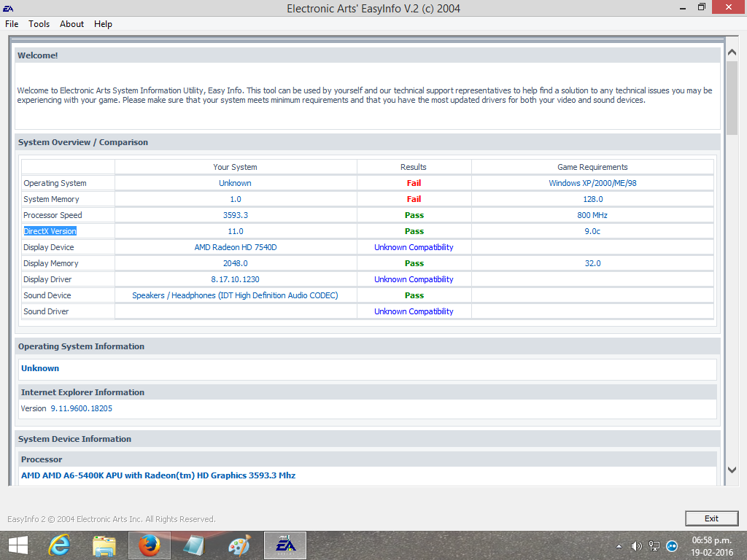
Task: Open the File menu
Action: (x=12, y=24)
